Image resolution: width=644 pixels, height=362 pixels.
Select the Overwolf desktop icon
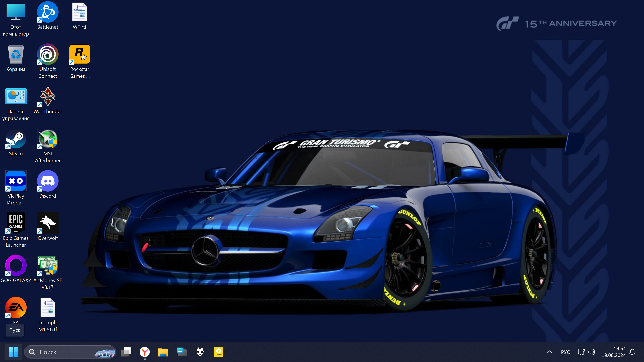(x=47, y=223)
